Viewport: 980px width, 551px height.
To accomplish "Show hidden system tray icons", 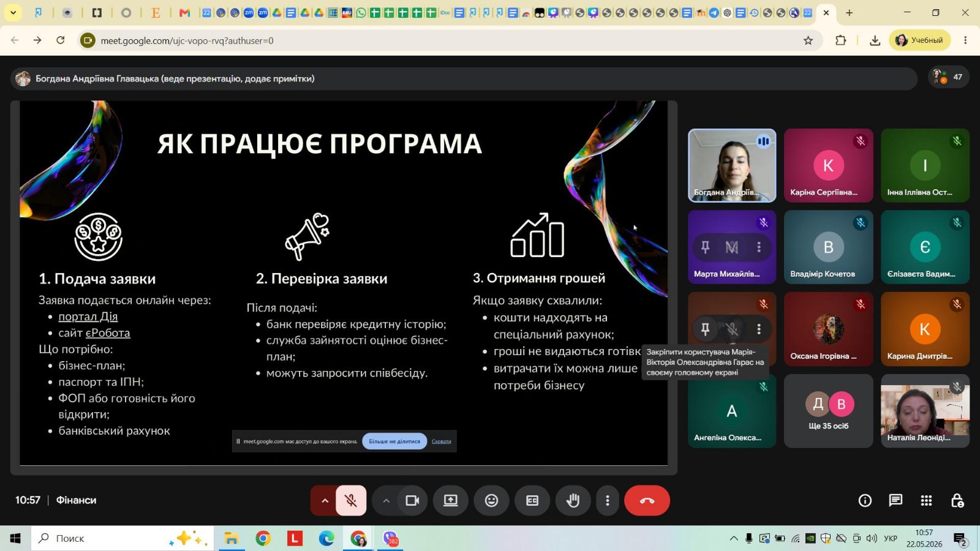I will tap(733, 538).
